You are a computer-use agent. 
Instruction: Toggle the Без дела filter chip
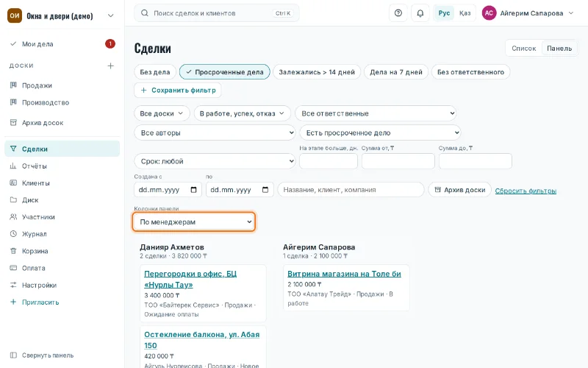coord(155,71)
